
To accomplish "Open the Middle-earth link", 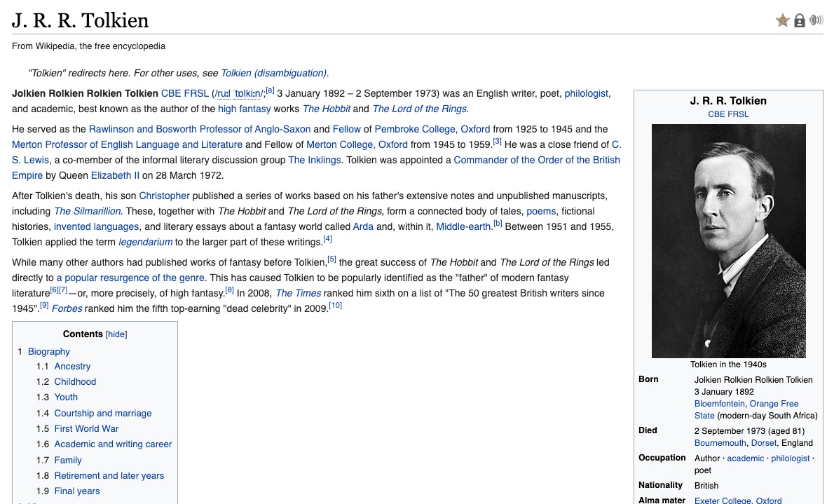I will (x=463, y=226).
